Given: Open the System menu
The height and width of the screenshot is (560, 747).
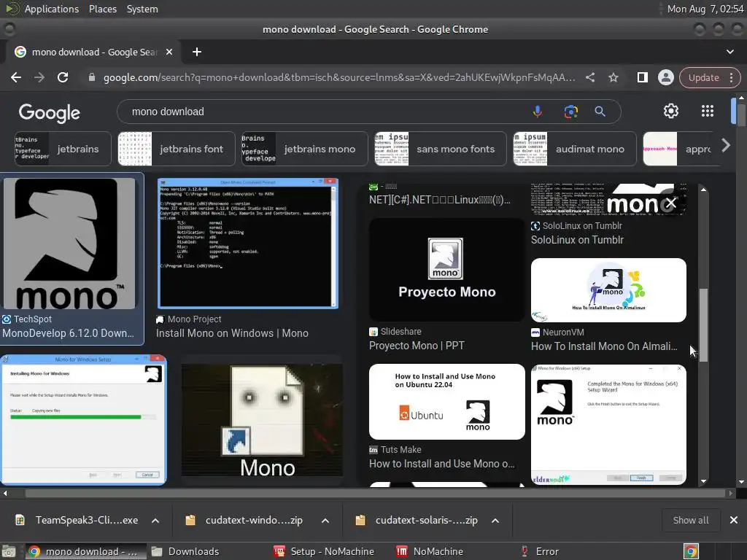Looking at the screenshot, I should 142,9.
